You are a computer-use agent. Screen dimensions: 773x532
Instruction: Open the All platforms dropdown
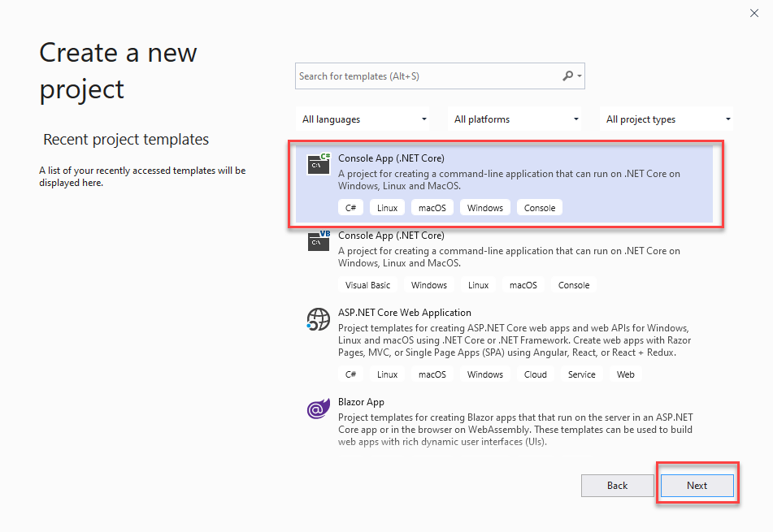(515, 119)
